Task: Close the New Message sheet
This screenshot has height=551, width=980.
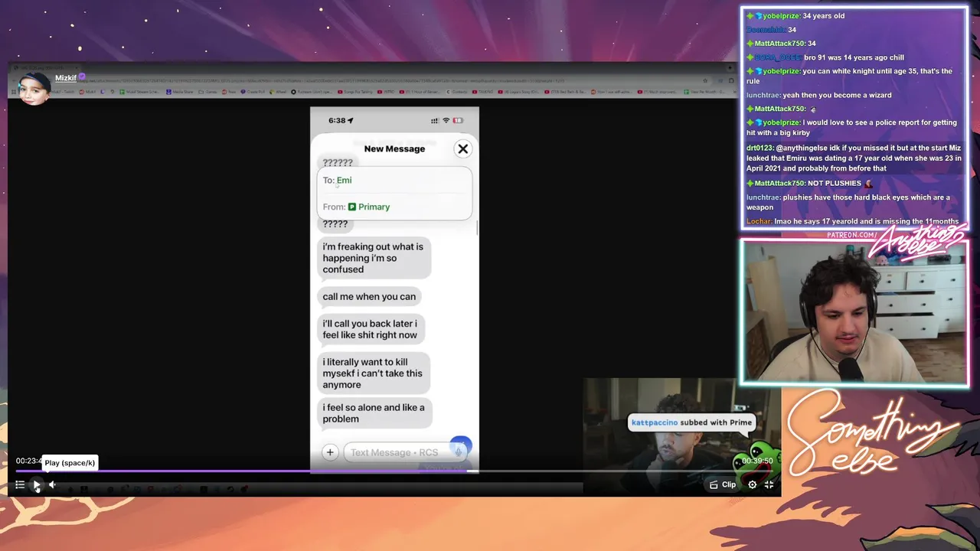Action: 462,148
